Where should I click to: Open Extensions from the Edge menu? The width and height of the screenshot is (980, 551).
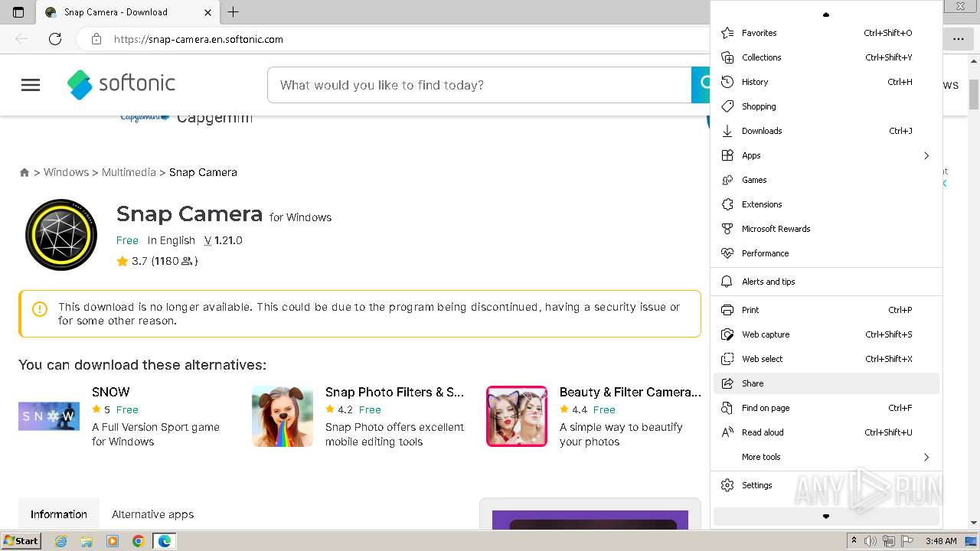pos(826,204)
